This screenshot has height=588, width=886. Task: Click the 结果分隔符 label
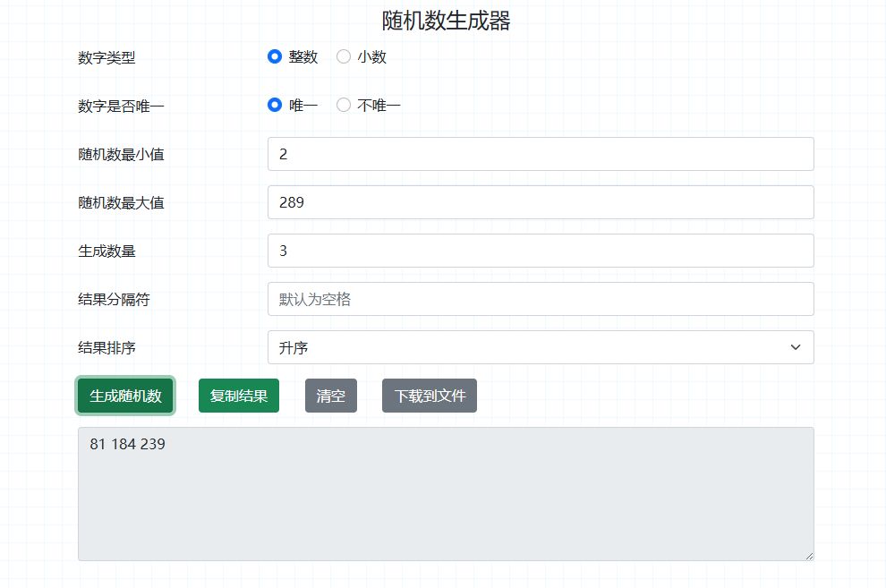[115, 299]
